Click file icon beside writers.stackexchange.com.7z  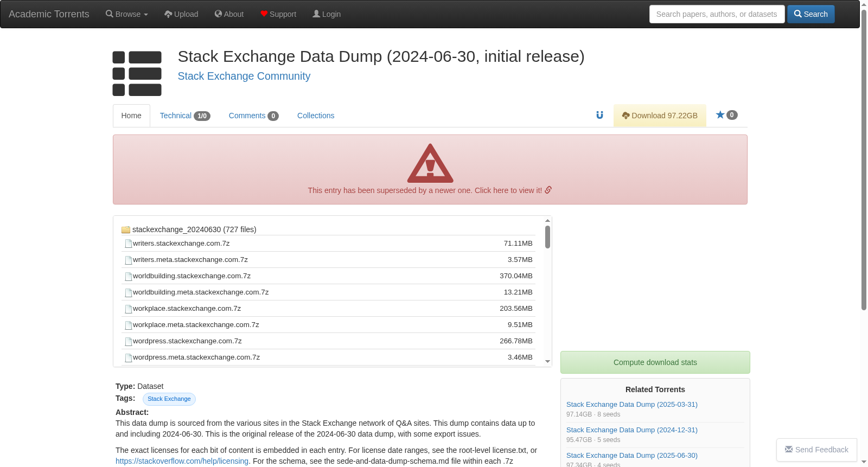pos(129,244)
